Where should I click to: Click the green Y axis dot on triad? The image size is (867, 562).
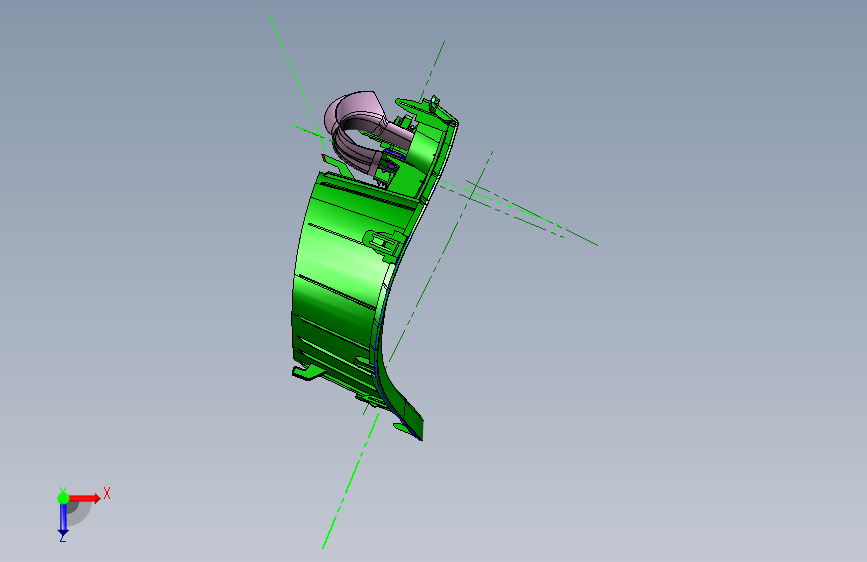[x=63, y=498]
